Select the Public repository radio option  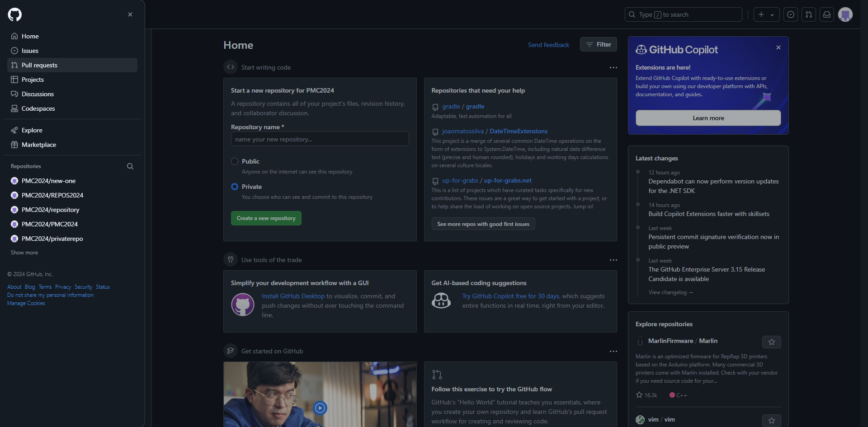tap(235, 161)
